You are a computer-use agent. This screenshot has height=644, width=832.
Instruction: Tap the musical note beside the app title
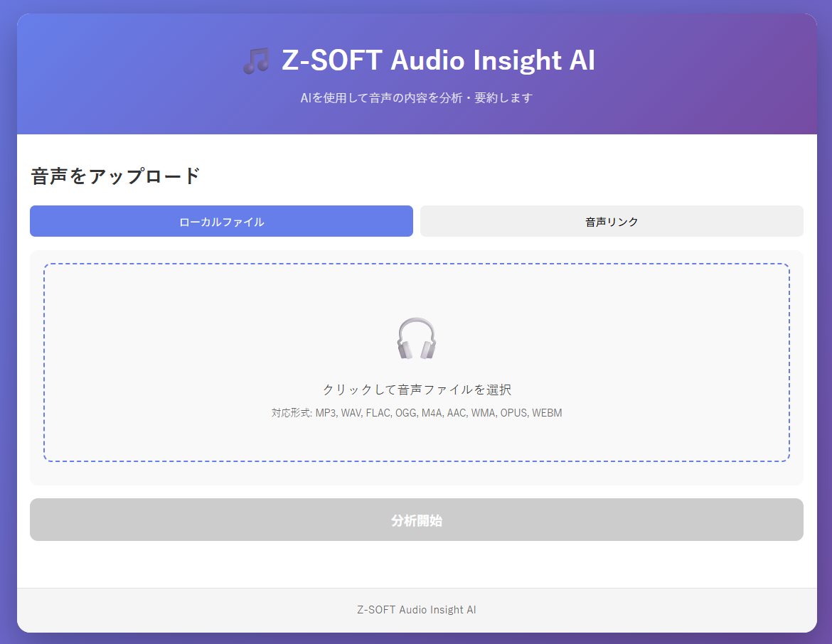point(255,60)
